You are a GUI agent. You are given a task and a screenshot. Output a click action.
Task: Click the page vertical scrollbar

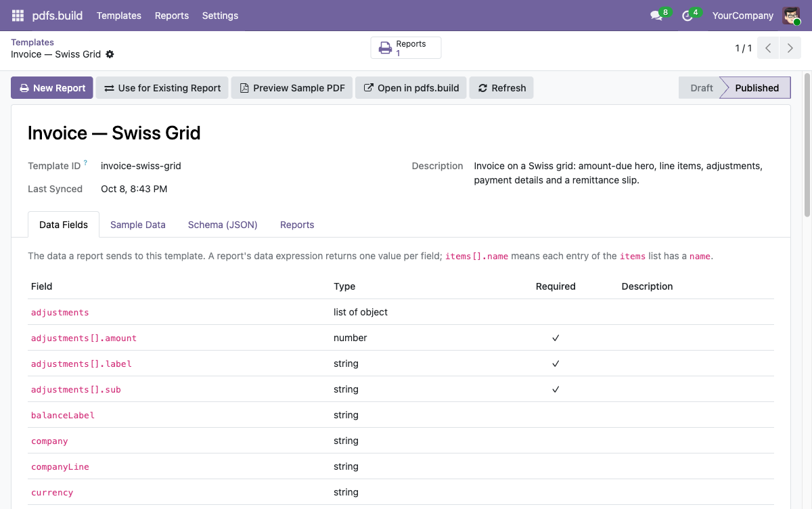coord(807,143)
